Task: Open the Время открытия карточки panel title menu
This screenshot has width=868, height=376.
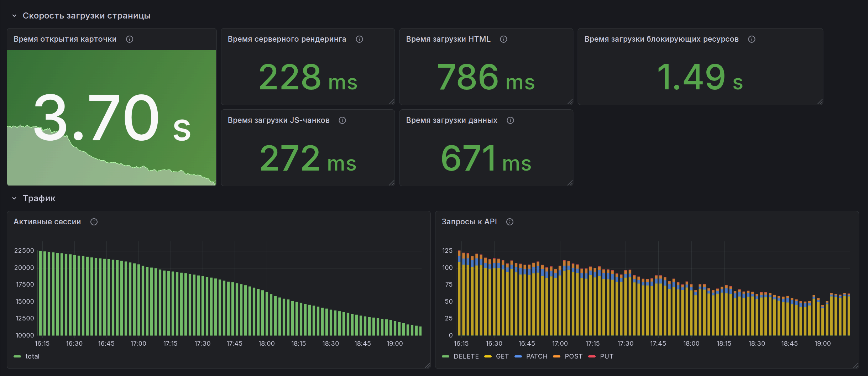Action: click(65, 39)
